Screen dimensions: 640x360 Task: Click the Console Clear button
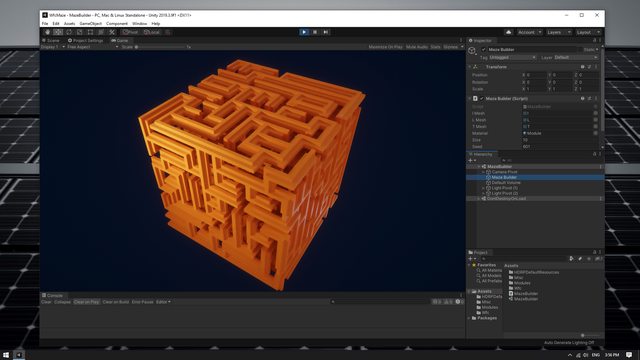click(x=46, y=302)
